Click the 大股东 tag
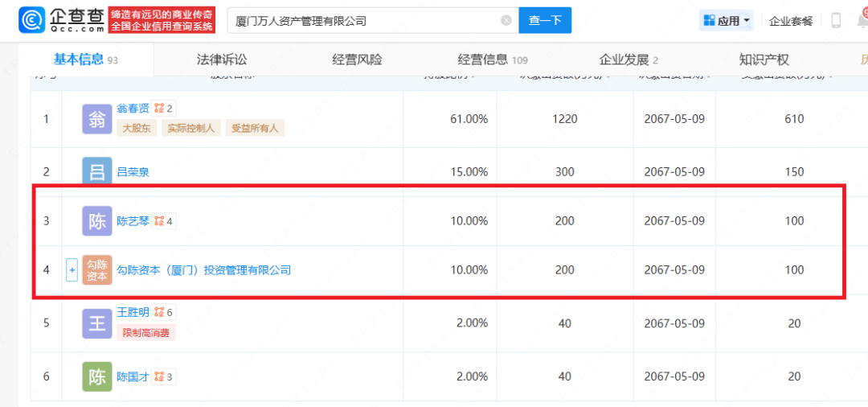The height and width of the screenshot is (407, 868). coord(137,129)
